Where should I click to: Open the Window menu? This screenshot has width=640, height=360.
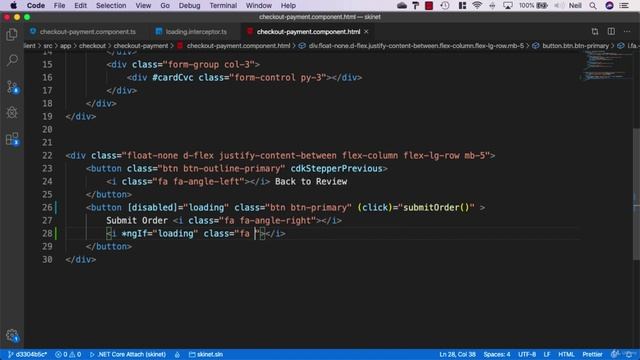click(258, 5)
